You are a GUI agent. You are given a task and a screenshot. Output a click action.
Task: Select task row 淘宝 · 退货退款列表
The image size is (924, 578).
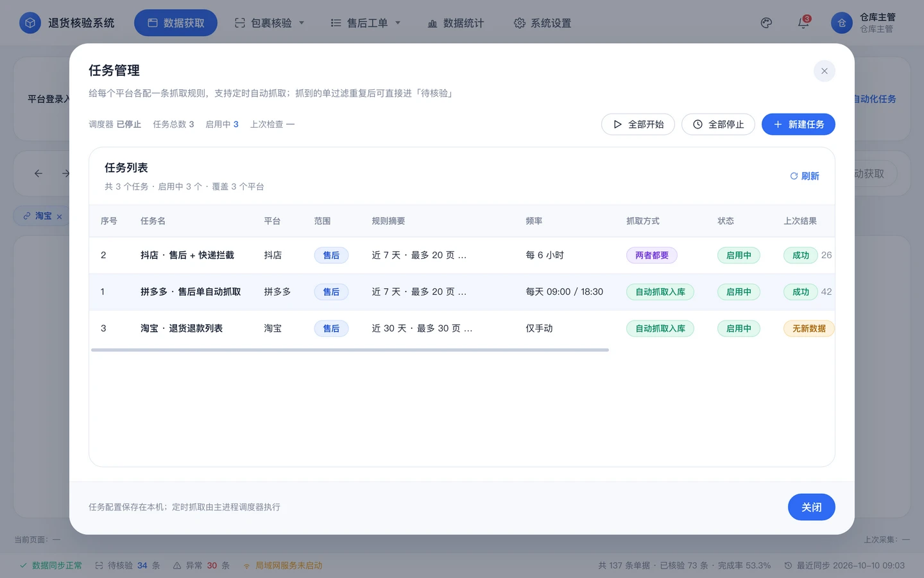pos(462,328)
